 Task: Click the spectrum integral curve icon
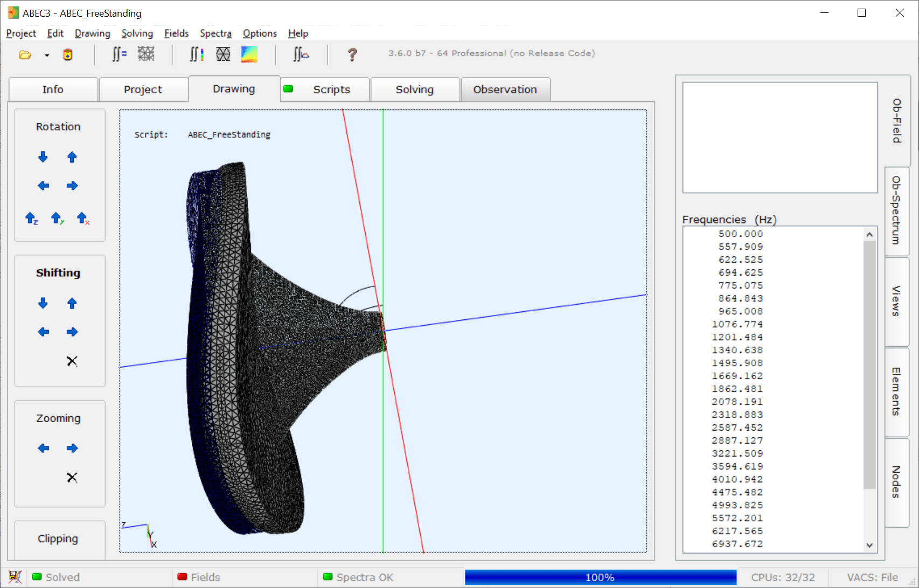coord(301,54)
